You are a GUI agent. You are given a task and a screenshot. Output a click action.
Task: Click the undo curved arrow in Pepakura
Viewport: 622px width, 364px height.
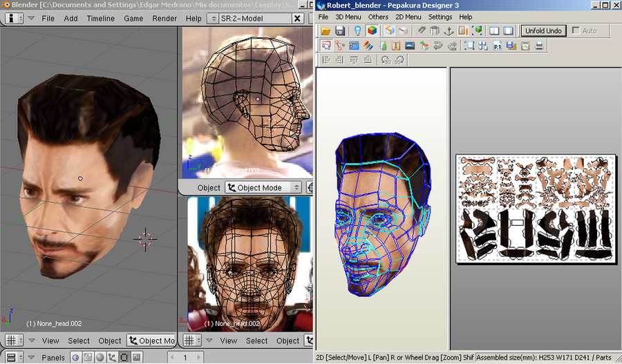[x=438, y=46]
